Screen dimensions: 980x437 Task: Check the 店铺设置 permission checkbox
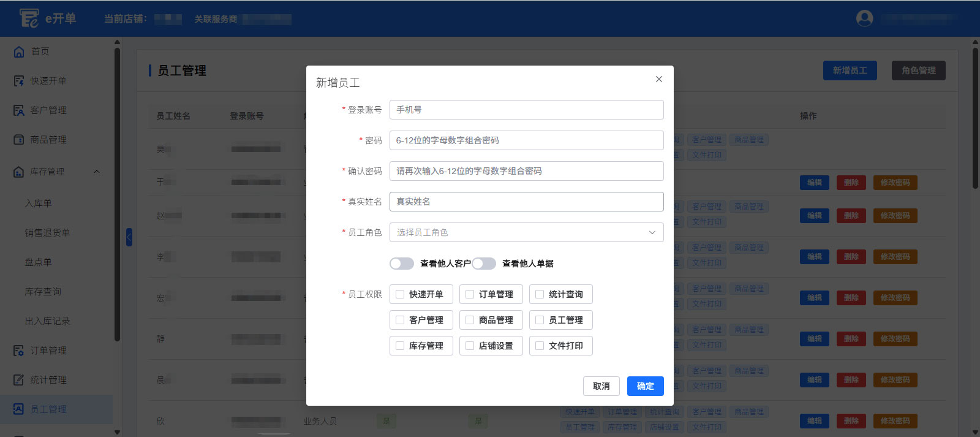(x=470, y=346)
